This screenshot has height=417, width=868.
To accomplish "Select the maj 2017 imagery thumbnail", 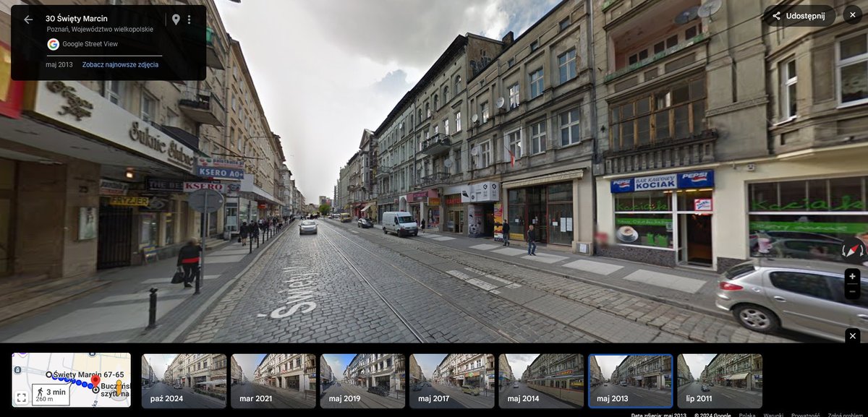I will 452,381.
